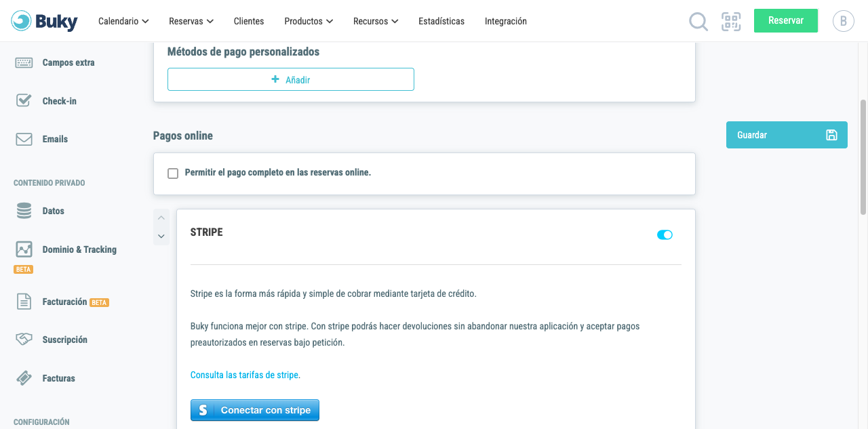Enable full payment in online bookings checkbox
The height and width of the screenshot is (429, 868).
pos(173,173)
